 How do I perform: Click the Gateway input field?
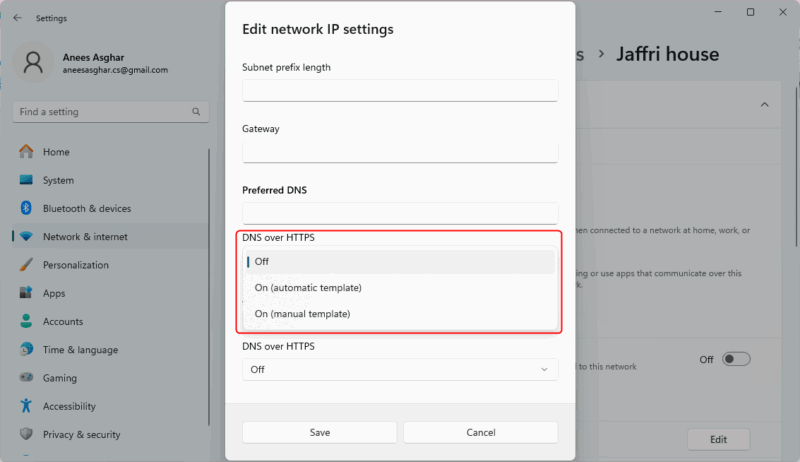(x=400, y=152)
